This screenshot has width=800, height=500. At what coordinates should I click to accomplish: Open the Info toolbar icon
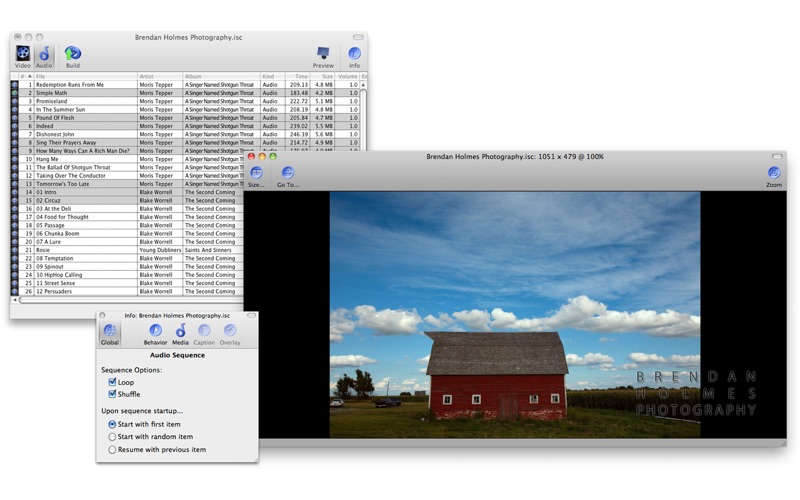pos(354,57)
